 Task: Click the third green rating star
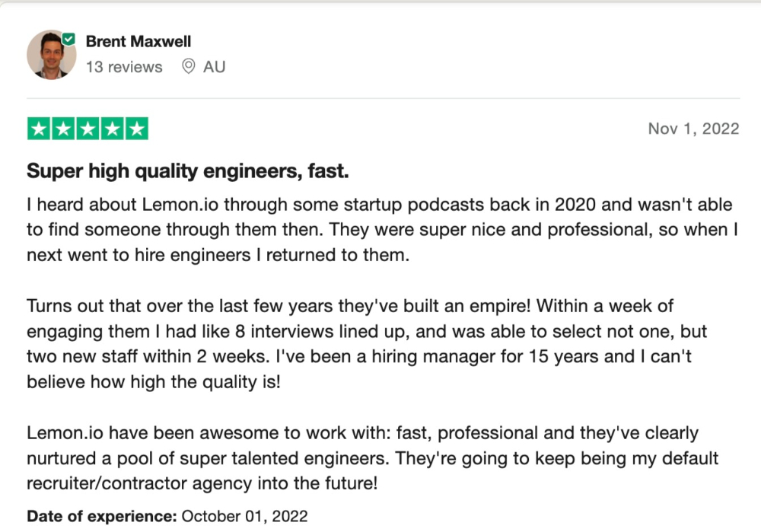(x=88, y=129)
